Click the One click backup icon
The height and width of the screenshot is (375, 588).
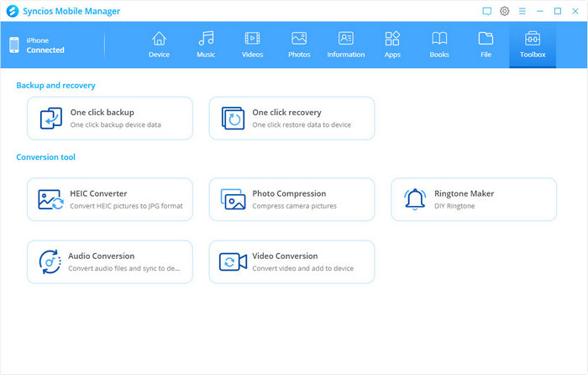[x=51, y=119]
